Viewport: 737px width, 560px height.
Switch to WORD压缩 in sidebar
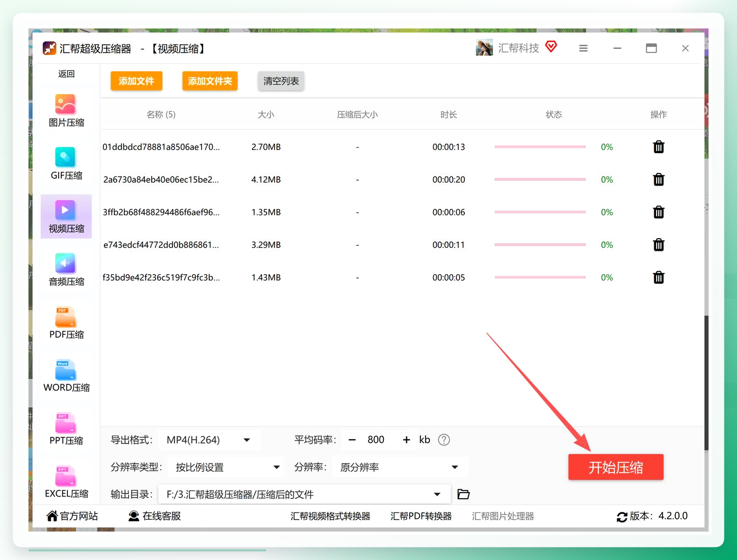point(66,376)
